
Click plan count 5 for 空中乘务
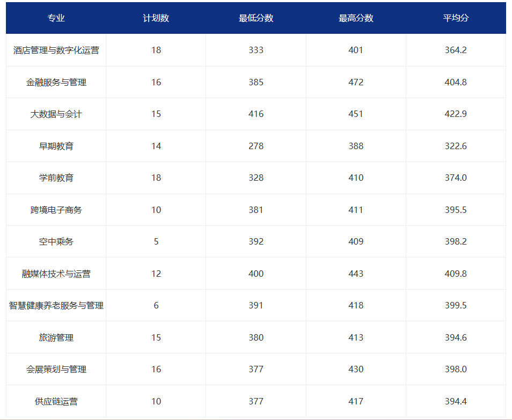point(156,241)
